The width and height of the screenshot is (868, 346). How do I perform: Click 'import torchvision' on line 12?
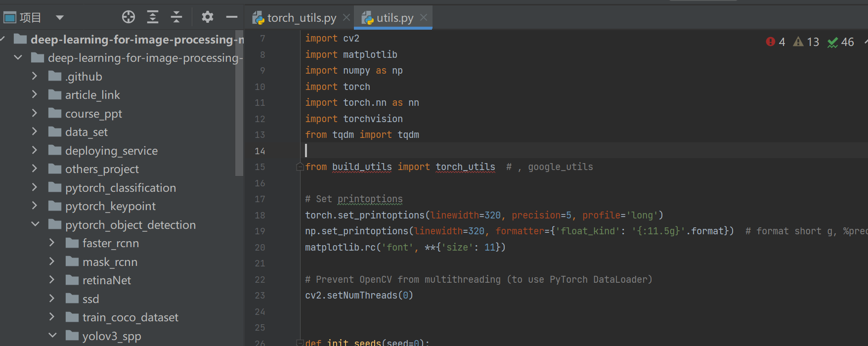[354, 119]
